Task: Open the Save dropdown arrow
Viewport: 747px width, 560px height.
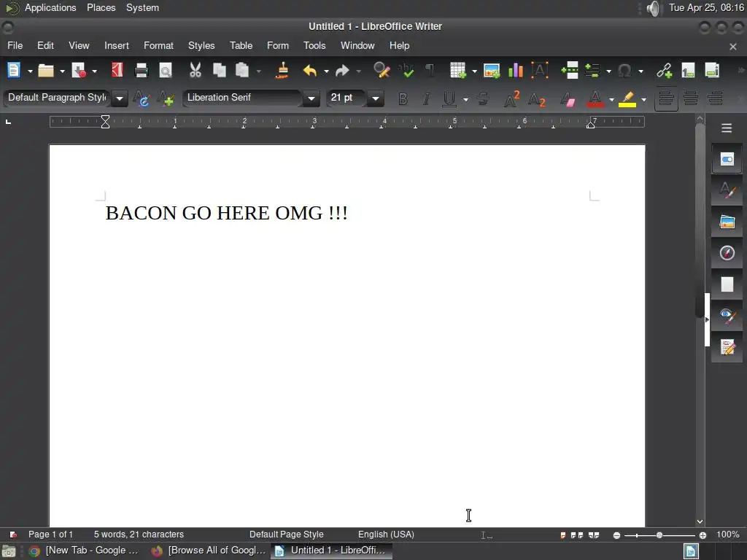Action: (94, 71)
